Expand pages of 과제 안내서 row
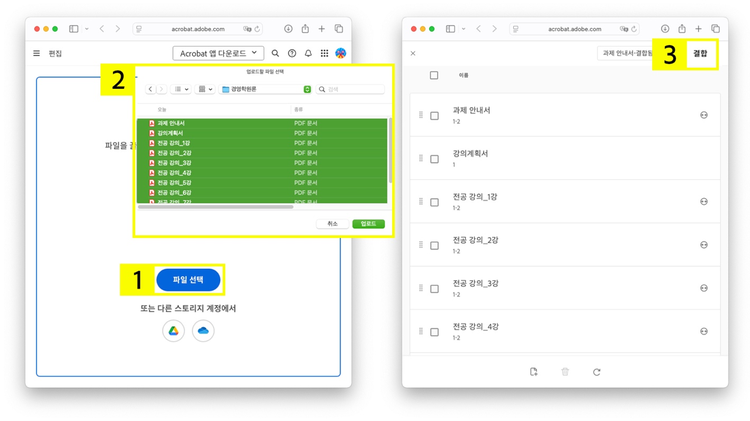 coord(704,115)
